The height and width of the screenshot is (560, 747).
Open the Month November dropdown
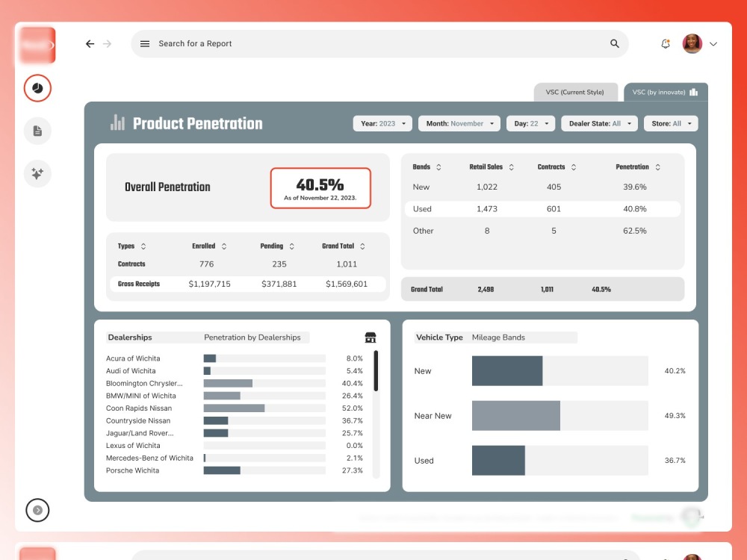[459, 123]
